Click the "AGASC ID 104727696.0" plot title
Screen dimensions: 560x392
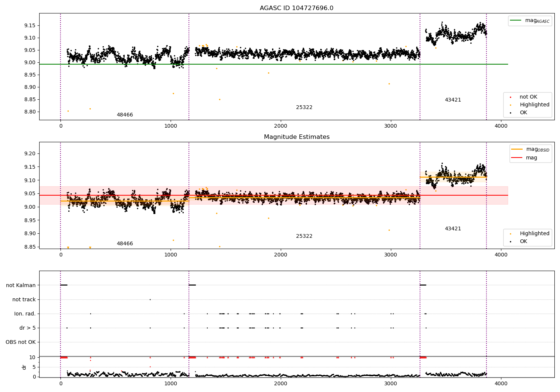[x=296, y=8]
